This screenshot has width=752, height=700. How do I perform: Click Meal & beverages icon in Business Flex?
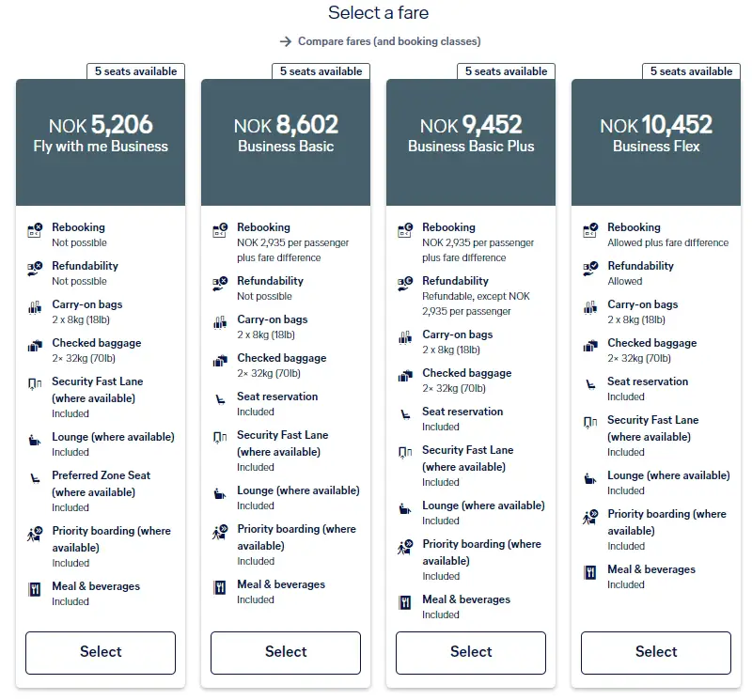point(591,570)
